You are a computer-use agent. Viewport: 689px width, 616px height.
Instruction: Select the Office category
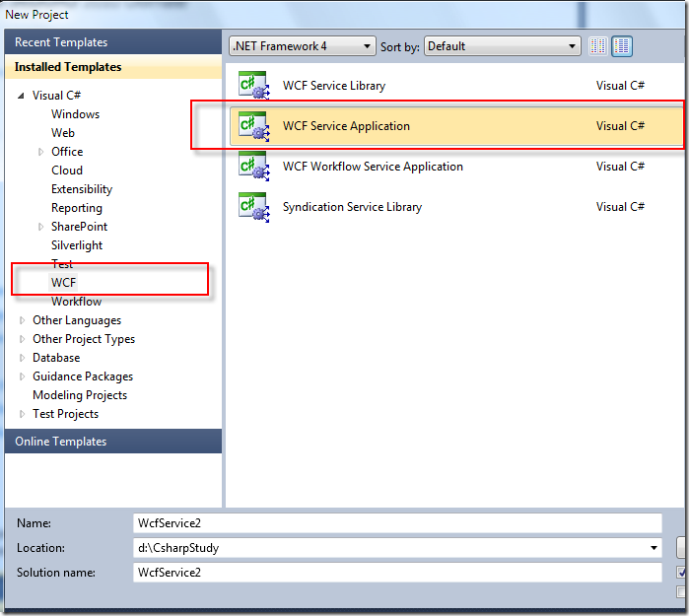click(x=67, y=152)
